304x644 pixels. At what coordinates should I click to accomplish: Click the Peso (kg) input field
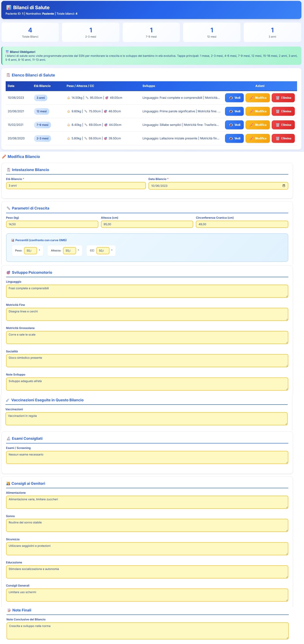pos(52,224)
